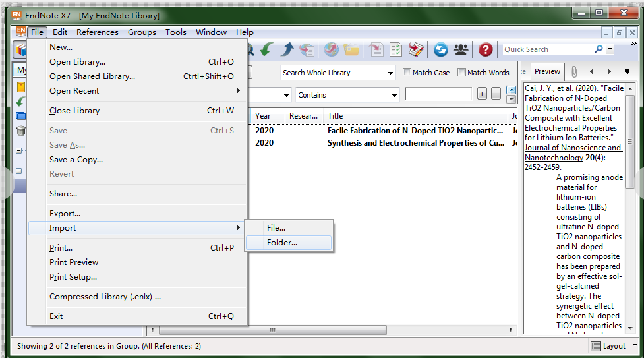Viewport: 644px width, 358px height.
Task: Enable the Match Case checkbox
Action: 407,73
